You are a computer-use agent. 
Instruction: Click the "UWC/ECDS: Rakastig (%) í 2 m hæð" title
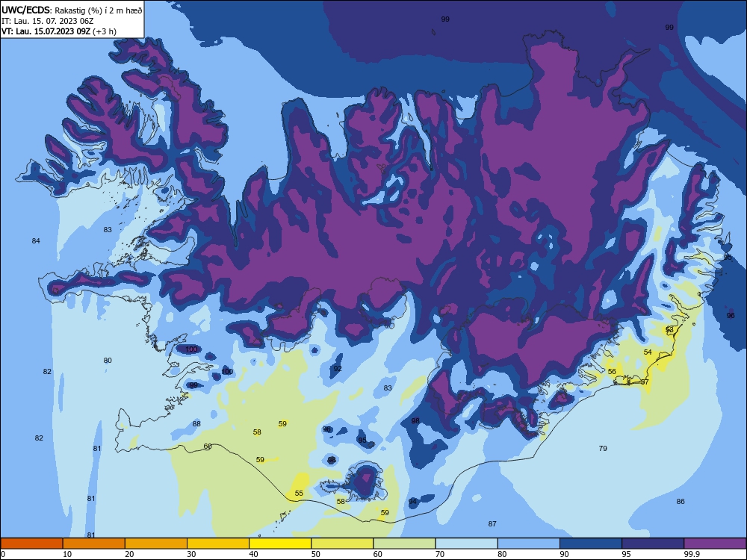72,10
